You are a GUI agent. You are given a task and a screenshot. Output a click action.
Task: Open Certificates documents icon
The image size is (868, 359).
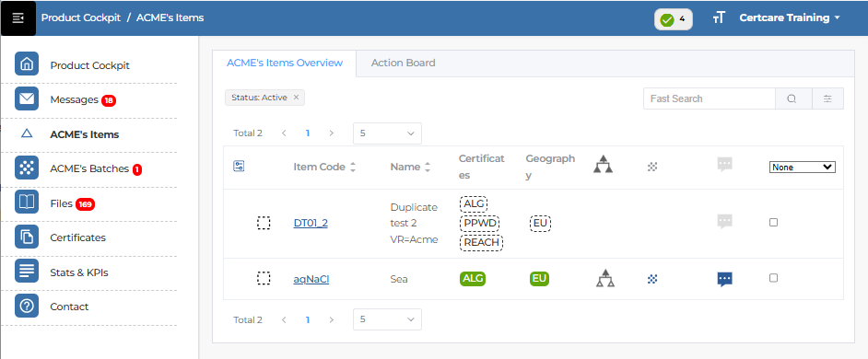pyautogui.click(x=27, y=237)
